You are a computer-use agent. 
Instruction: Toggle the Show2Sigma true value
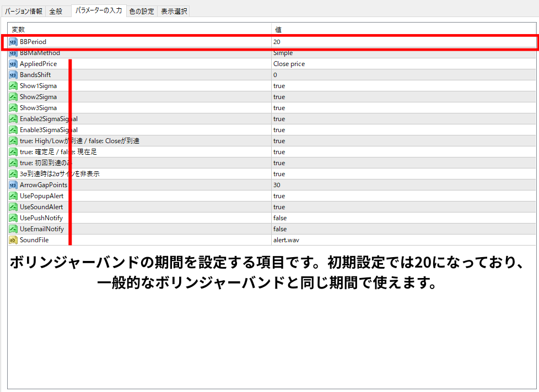[x=279, y=97]
